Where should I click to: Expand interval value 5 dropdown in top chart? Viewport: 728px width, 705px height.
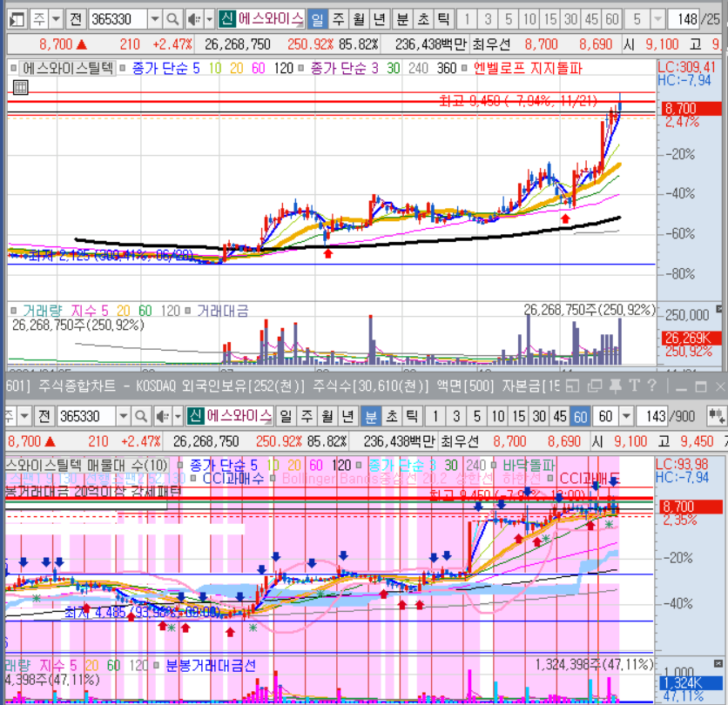(x=657, y=19)
